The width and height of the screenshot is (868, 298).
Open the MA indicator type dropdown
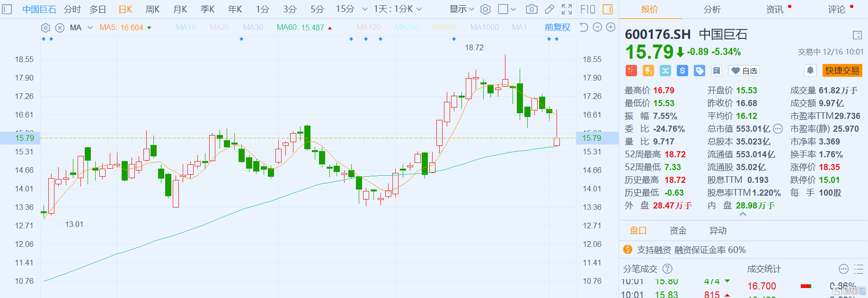click(x=90, y=27)
